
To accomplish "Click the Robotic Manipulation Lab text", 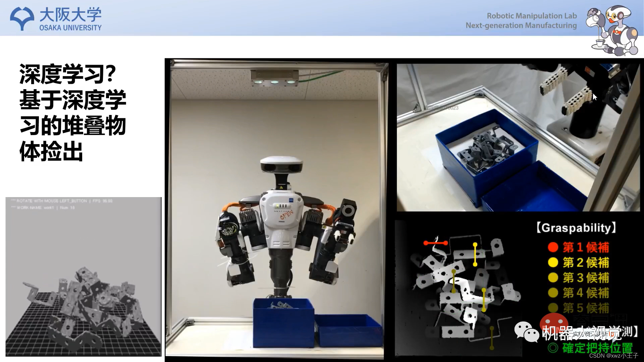I will point(532,16).
